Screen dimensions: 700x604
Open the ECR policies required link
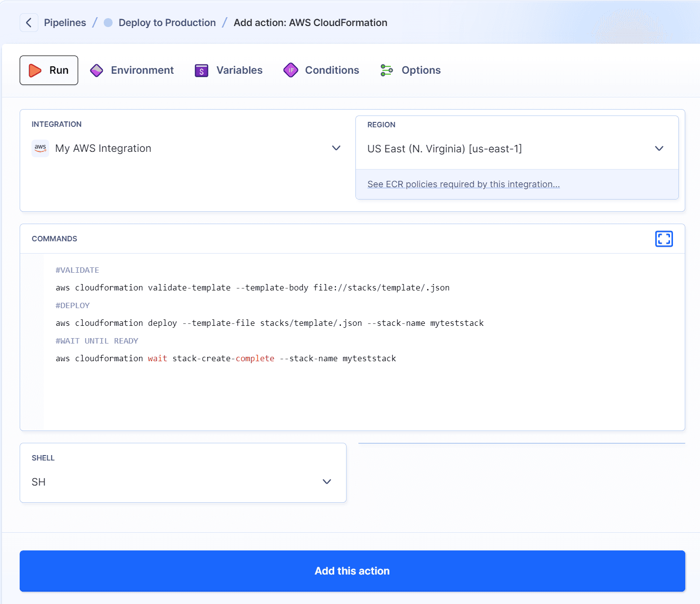click(x=463, y=184)
